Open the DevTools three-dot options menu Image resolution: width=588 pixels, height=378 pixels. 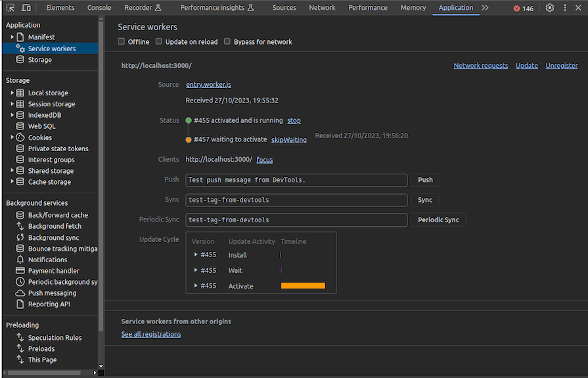click(565, 8)
